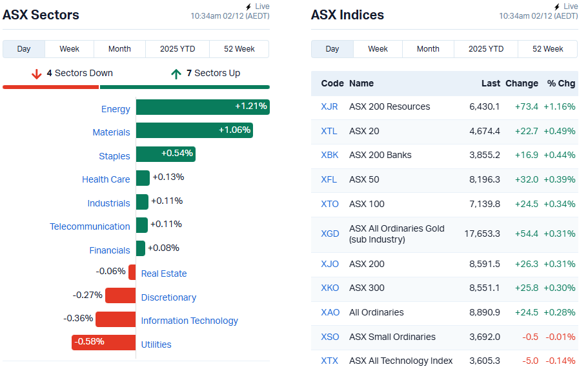Click the red Sectors Down arrow icon
This screenshot has width=588, height=369.
click(x=36, y=74)
